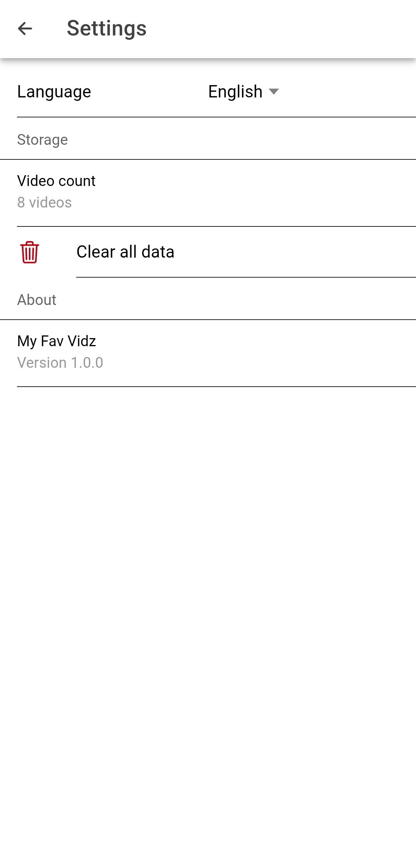Screen dimensions: 416x868
Task: Tap the back arrow icon
Action: tap(25, 28)
